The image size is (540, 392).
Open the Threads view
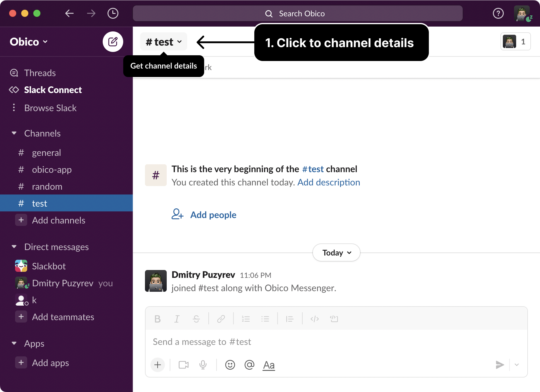click(x=40, y=73)
